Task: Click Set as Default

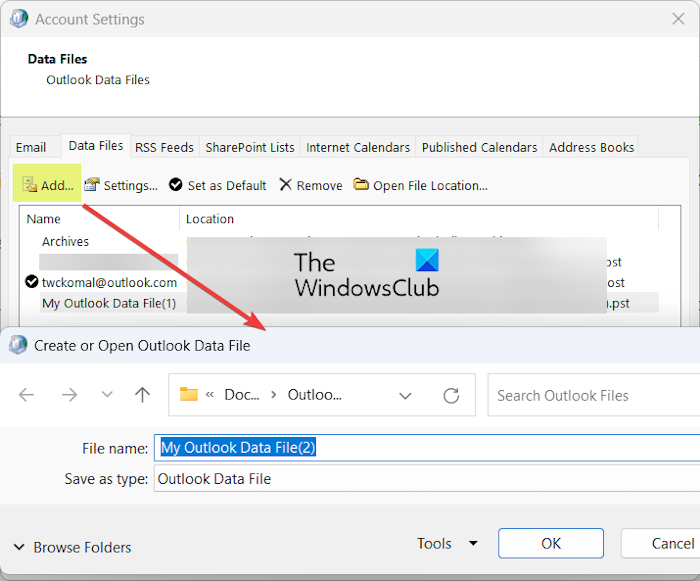Action: (218, 185)
